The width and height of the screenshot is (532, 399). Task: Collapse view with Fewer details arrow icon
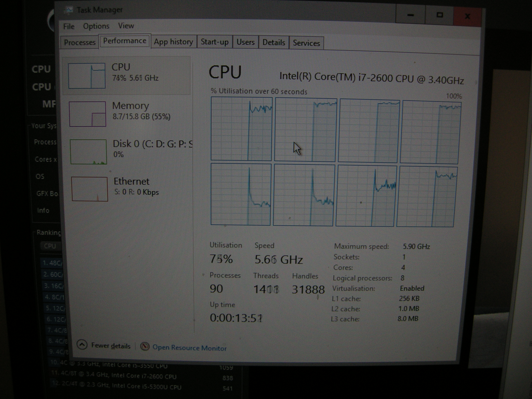(82, 345)
